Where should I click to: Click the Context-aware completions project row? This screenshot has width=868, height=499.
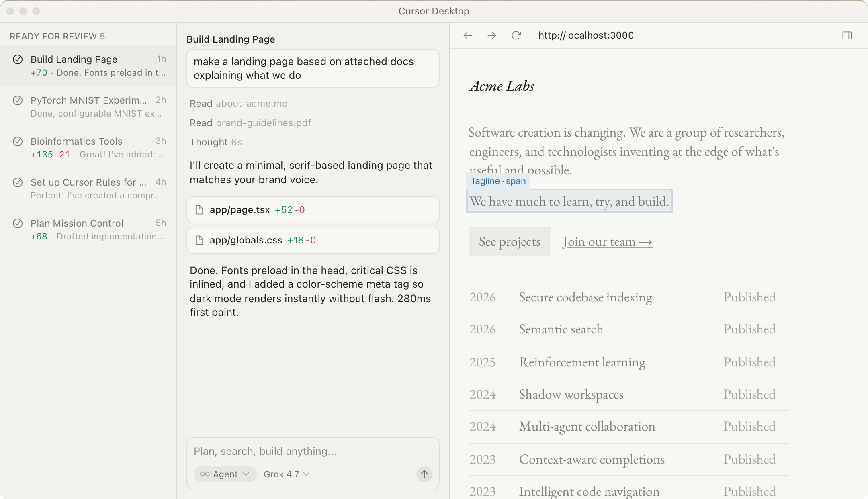click(629, 459)
